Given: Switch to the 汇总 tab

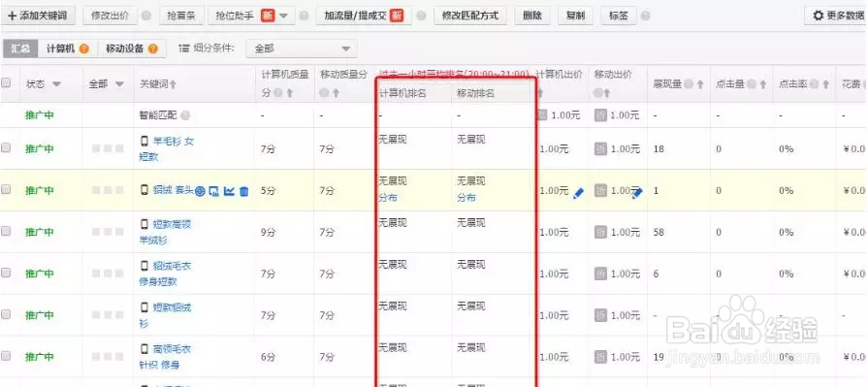Looking at the screenshot, I should (x=20, y=48).
